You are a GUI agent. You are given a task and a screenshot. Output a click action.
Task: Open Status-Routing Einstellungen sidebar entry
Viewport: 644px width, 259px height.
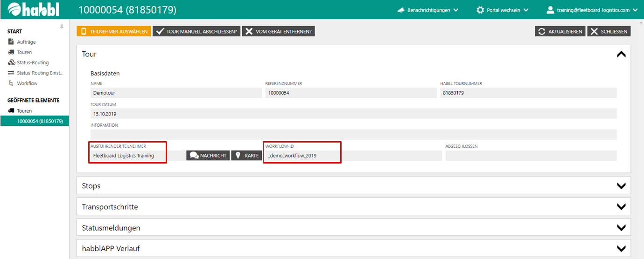[39, 73]
